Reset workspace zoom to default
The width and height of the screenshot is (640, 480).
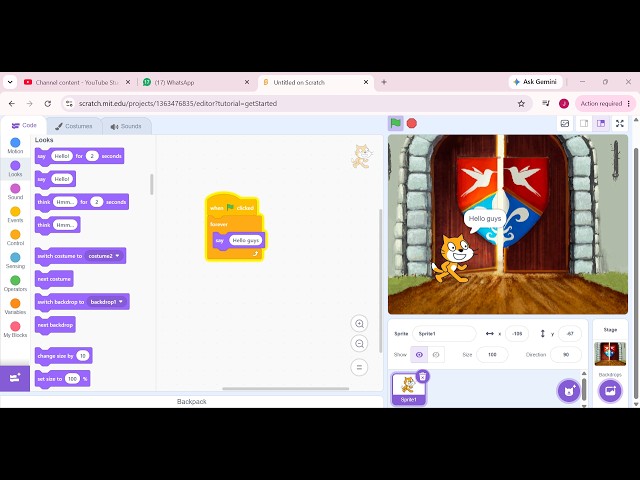359,367
